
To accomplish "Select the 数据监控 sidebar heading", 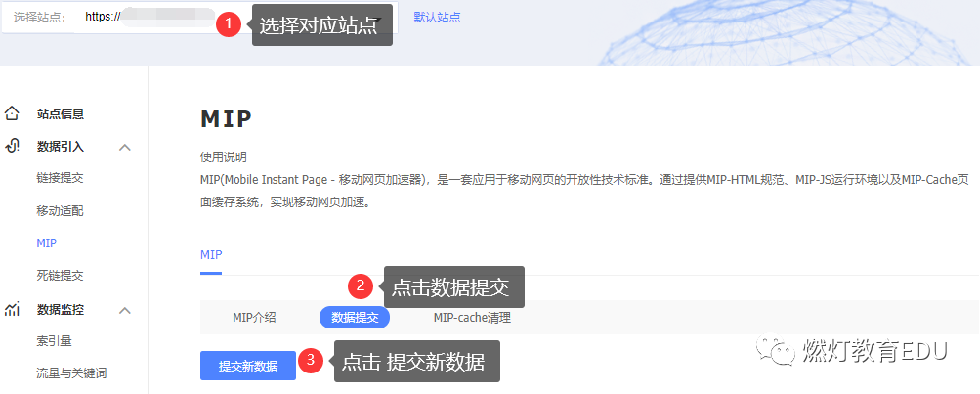I will [x=60, y=309].
